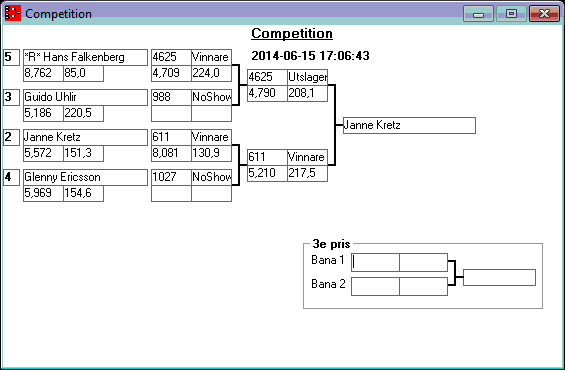Screen dimensions: 565x370
Task: Click the 130,9 result cell
Action: pos(212,153)
